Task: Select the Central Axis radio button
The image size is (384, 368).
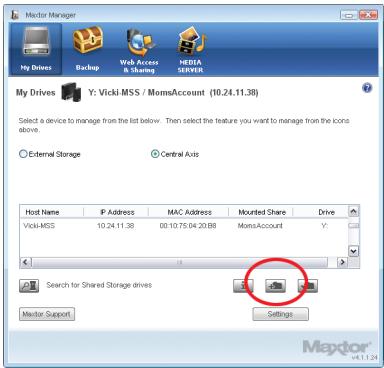Action: 155,154
